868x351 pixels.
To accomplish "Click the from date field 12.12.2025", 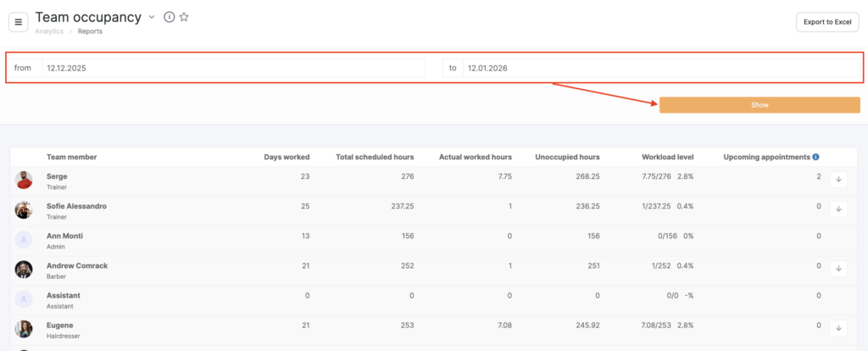I will [x=233, y=68].
